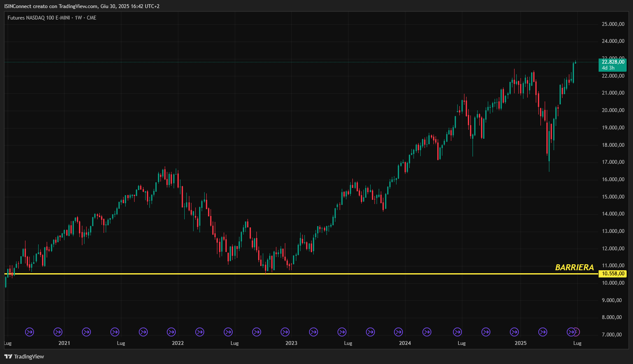Click the 4d 3h countdown under the price

click(608, 68)
